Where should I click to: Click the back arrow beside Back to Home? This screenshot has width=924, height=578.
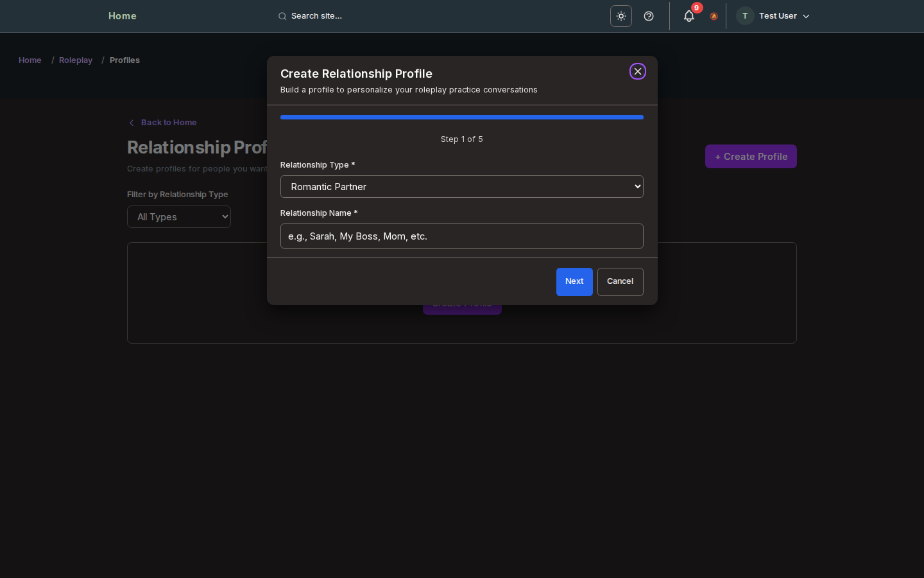pos(132,123)
